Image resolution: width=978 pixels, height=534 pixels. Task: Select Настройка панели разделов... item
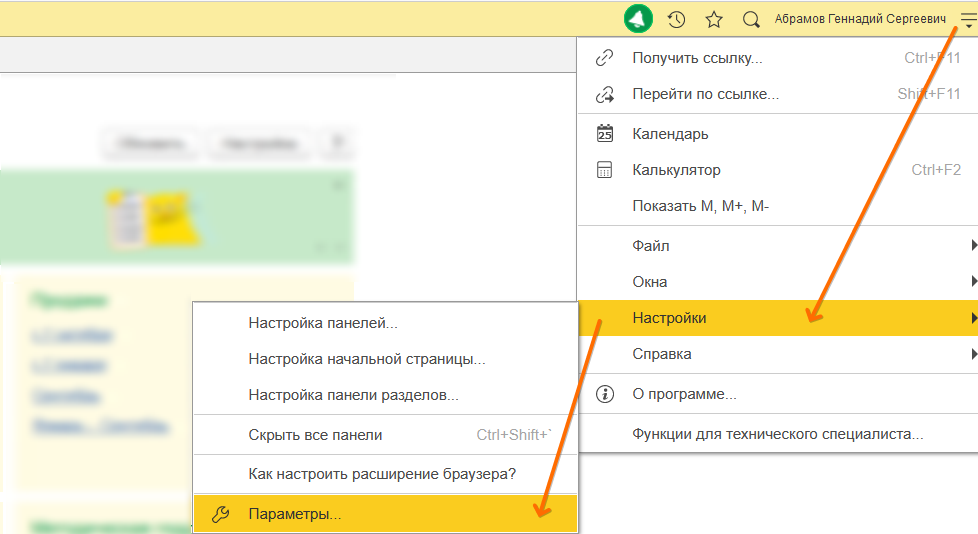tap(385, 396)
